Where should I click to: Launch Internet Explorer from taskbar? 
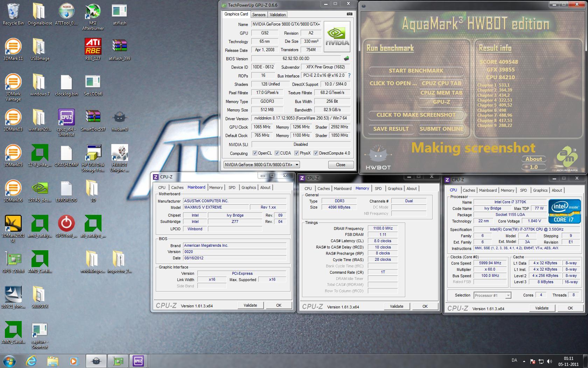(x=31, y=361)
